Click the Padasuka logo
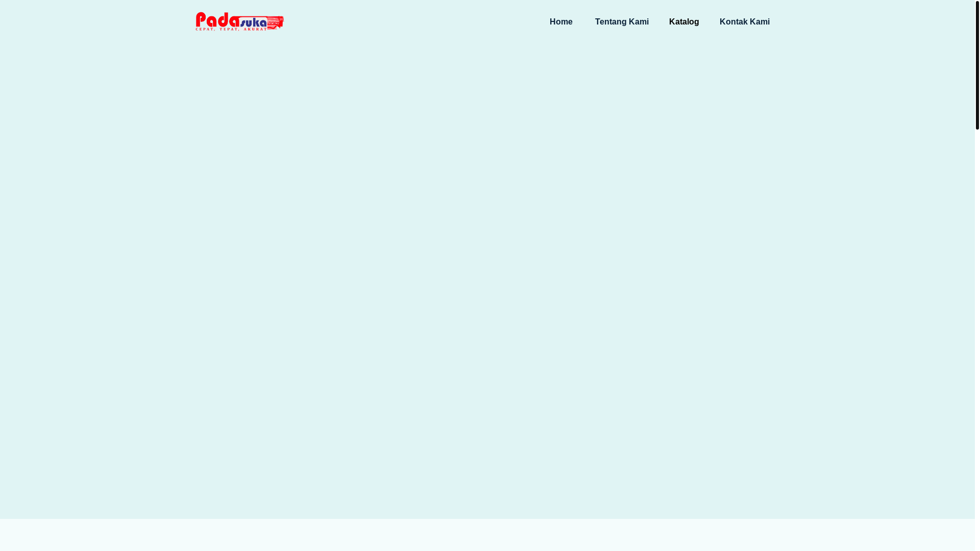Image resolution: width=980 pixels, height=551 pixels. 239,21
